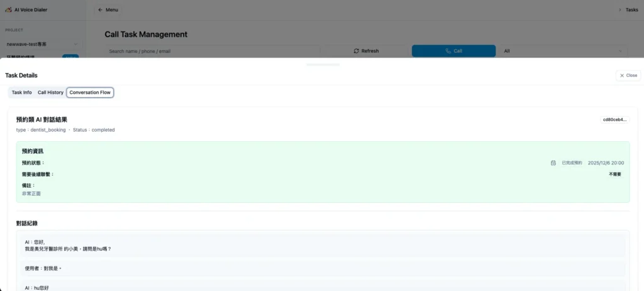Screen dimensions: 644x291
Task: Click the Menu text in the header
Action: pyautogui.click(x=112, y=10)
